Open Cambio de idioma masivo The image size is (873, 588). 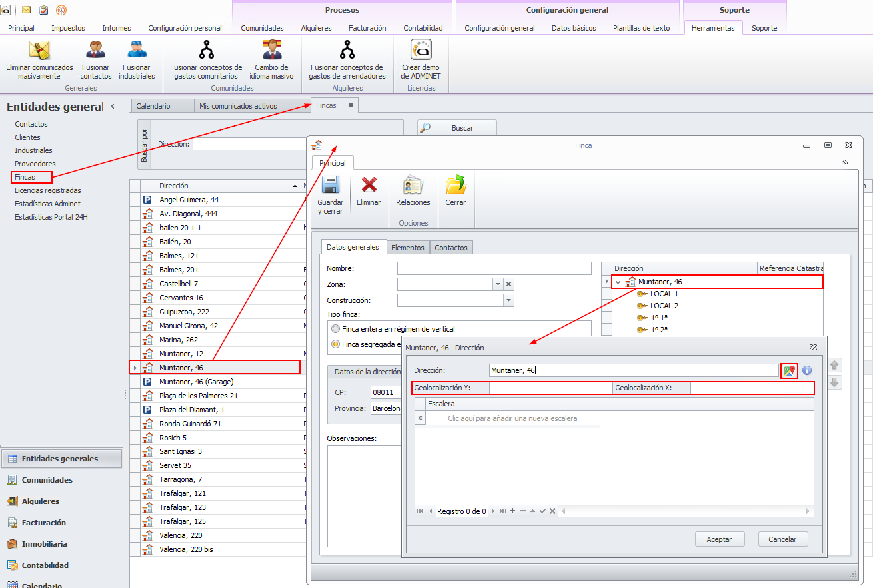tap(271, 51)
